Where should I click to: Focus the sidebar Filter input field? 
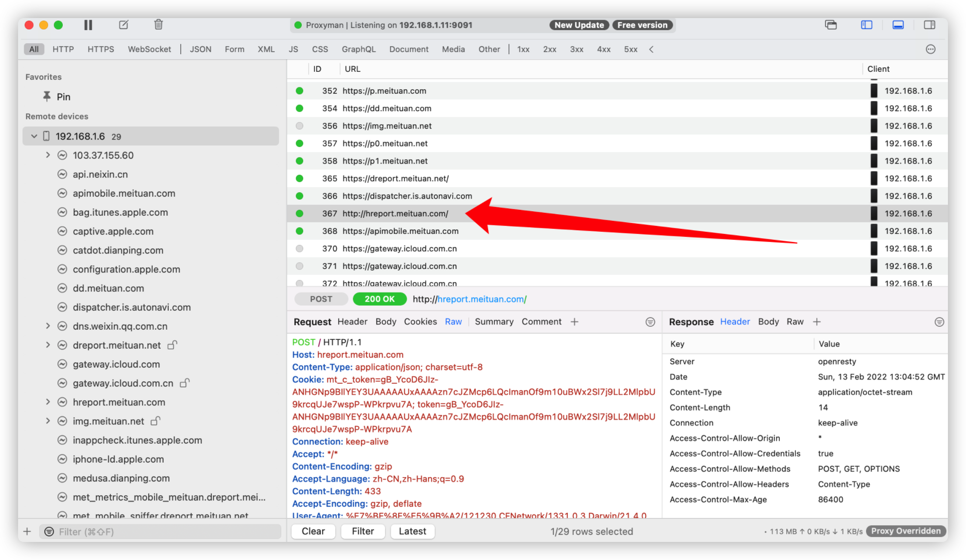point(161,531)
